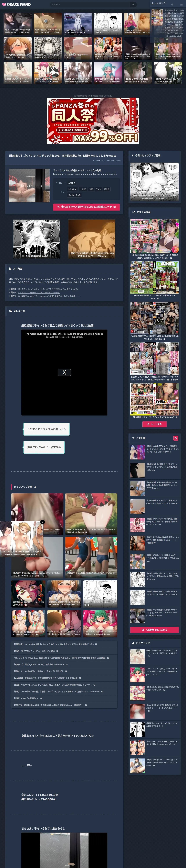This screenshot has width=186, height=868.
Task: Click the trophy icon beside 人気記事
Action: [133, 438]
